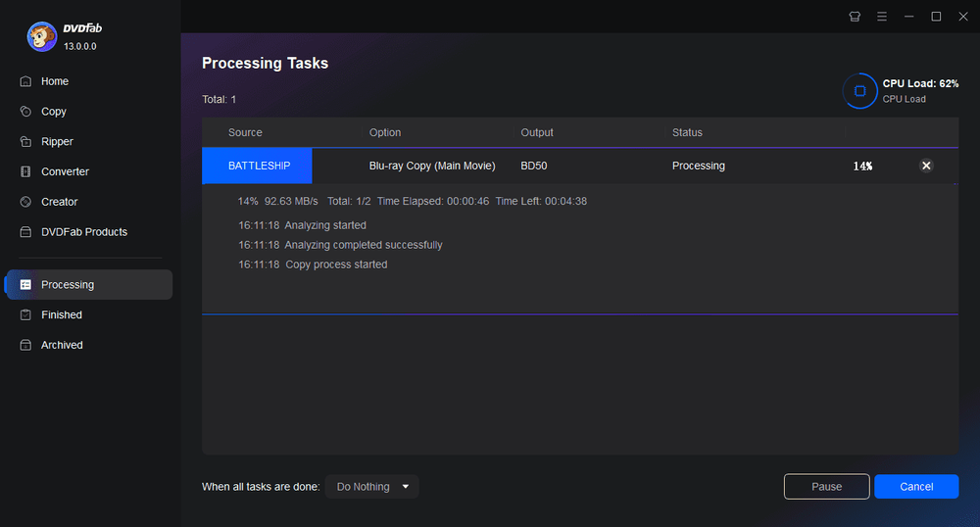Open the Home section icon
The width and height of the screenshot is (980, 527).
(x=25, y=81)
